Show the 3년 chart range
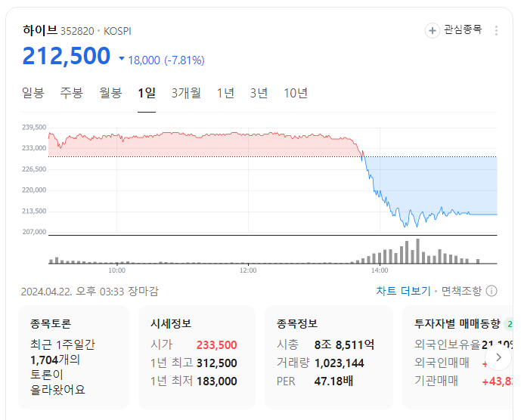Viewport: 521px width, 420px height. coord(259,93)
